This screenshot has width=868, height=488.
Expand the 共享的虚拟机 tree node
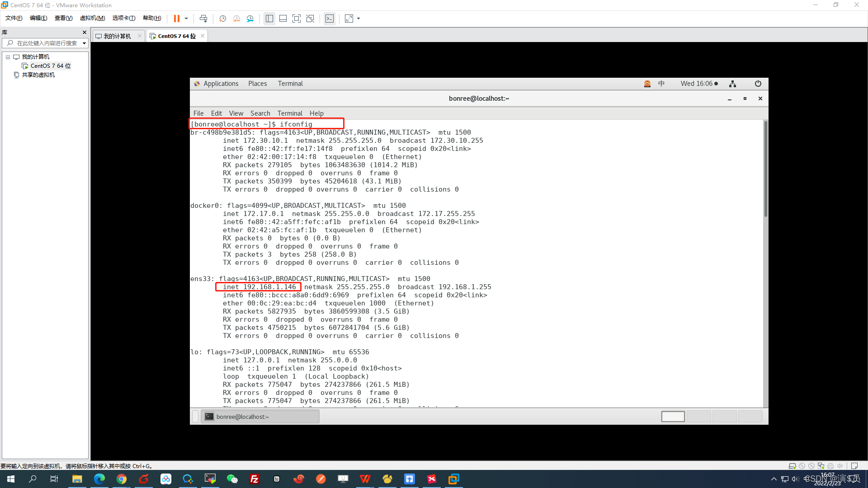click(38, 75)
